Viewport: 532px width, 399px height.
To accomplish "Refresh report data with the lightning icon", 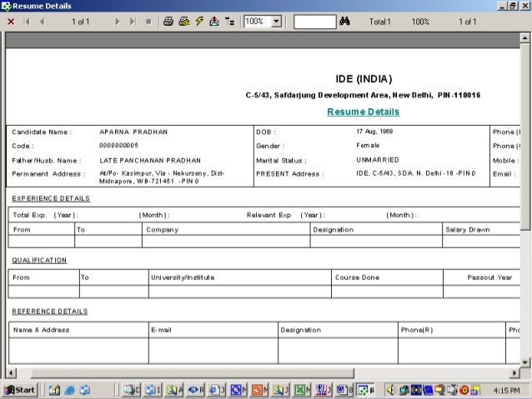I will [x=199, y=22].
